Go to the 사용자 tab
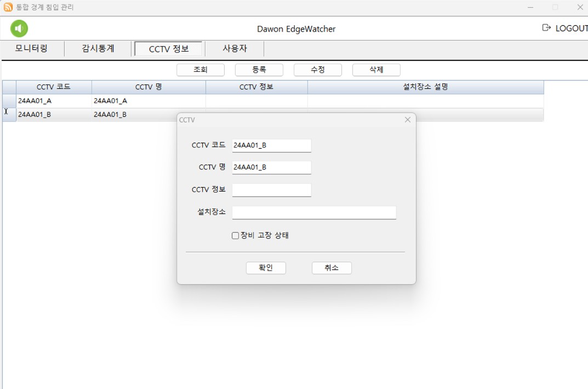The width and height of the screenshot is (588, 389). point(235,49)
